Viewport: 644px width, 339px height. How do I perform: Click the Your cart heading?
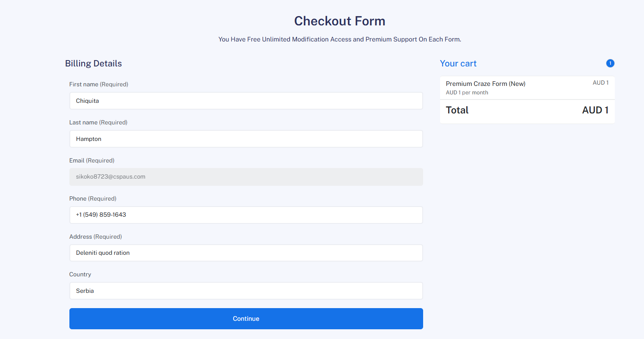[x=458, y=63]
